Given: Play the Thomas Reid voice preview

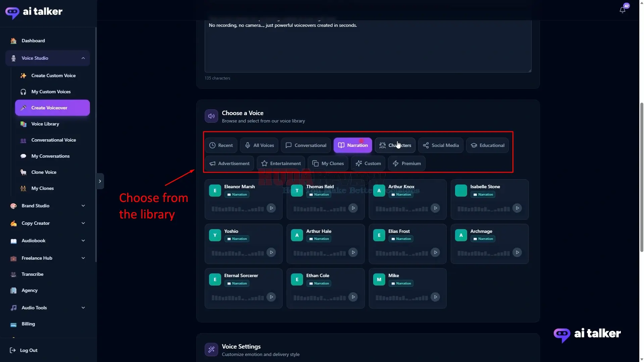Looking at the screenshot, I should click(x=353, y=208).
